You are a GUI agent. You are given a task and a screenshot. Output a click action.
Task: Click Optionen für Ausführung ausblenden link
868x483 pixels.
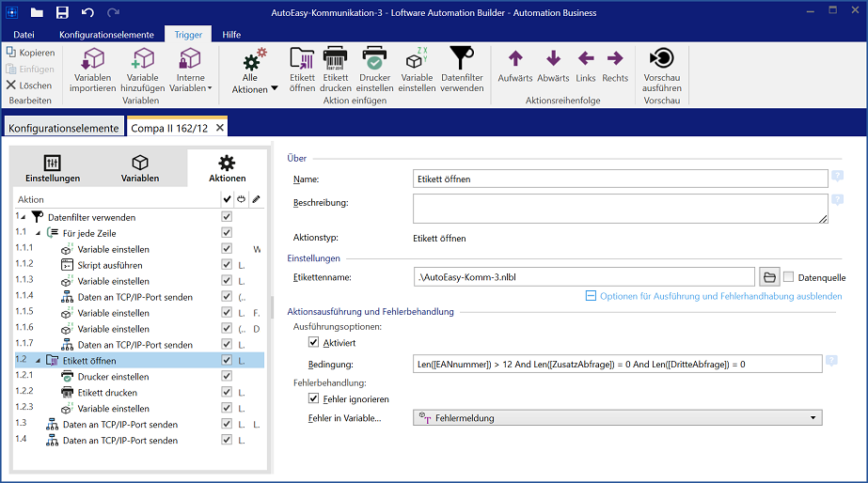(x=719, y=296)
